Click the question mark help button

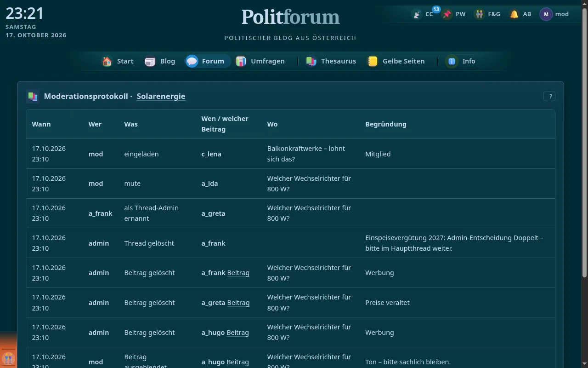549,96
